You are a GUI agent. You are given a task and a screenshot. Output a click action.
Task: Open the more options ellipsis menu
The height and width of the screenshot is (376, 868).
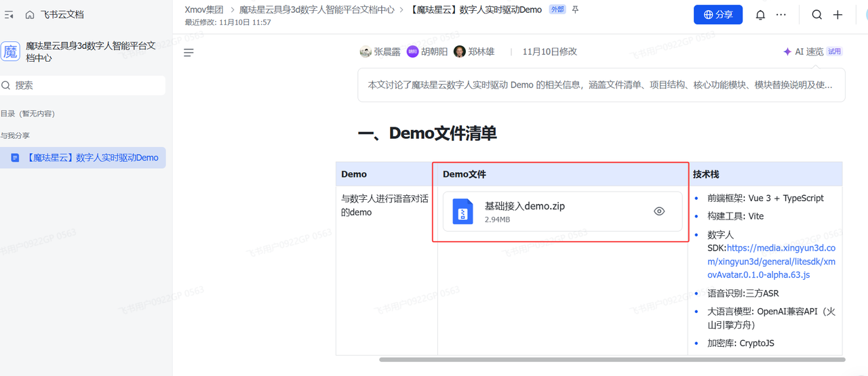[x=781, y=15]
